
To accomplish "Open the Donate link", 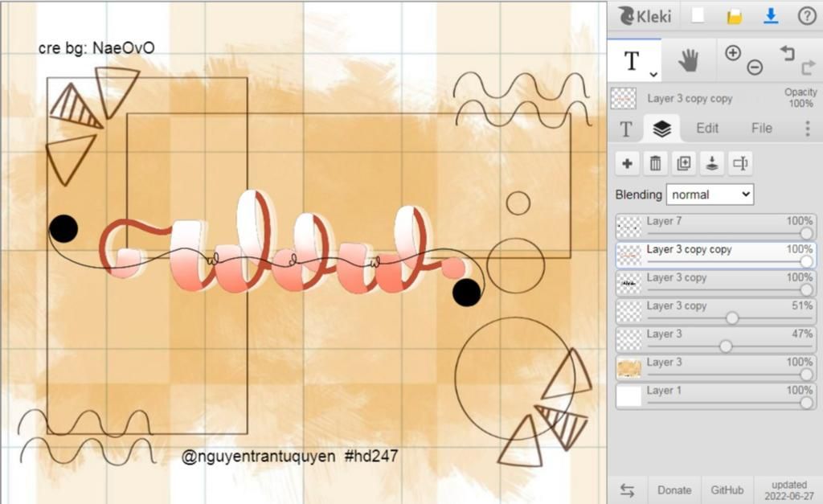I will point(674,490).
